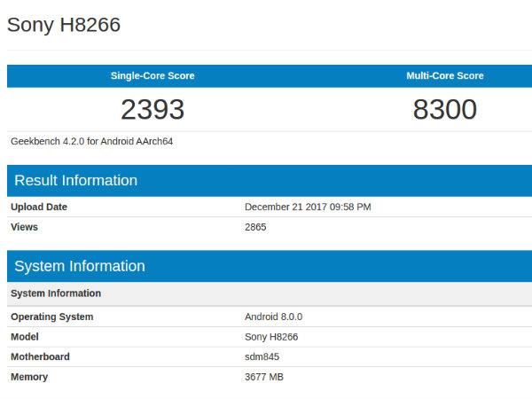The height and width of the screenshot is (399, 532).
Task: Click the date December 21 2017 09:58 PM
Action: coord(308,207)
